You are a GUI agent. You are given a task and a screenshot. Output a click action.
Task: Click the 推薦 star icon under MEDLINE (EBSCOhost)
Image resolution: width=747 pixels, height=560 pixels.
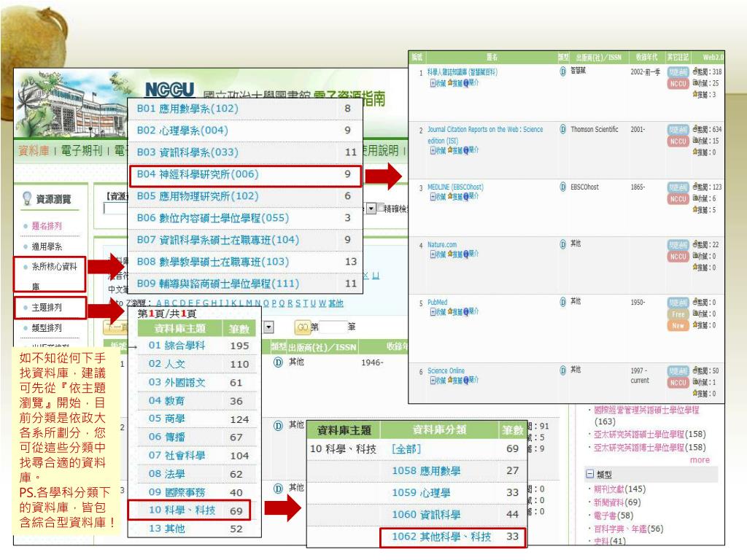click(449, 197)
